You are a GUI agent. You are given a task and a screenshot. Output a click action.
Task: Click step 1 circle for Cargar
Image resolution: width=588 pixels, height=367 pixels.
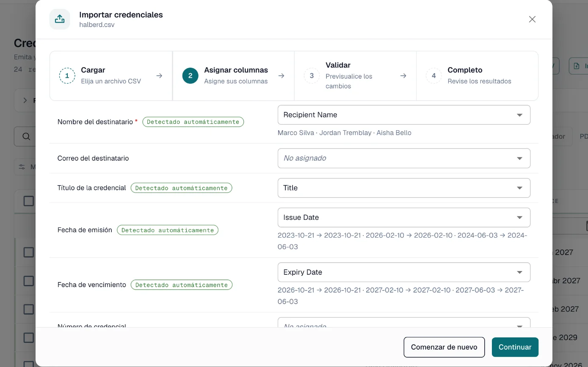[67, 76]
